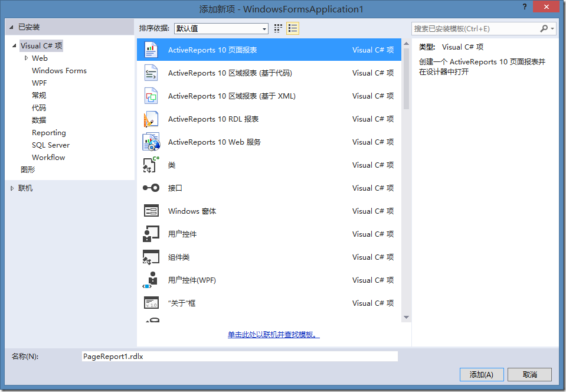Screen dimensions: 566x392
Task: Click the template list scrollbar thumb
Action: (x=406, y=79)
